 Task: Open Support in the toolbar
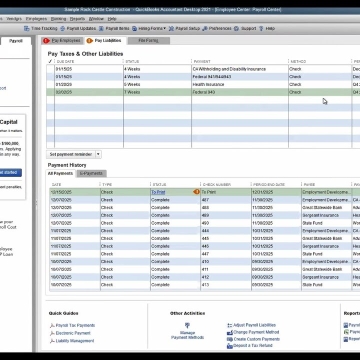pos(245,29)
